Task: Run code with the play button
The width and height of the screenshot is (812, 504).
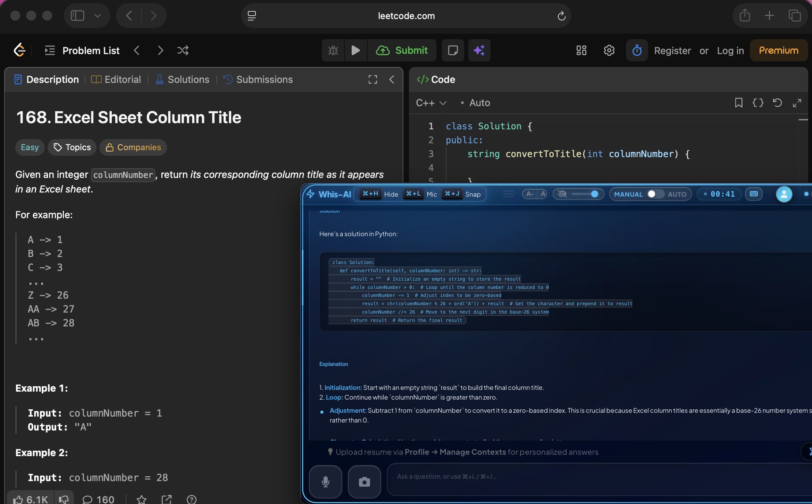Action: pos(355,50)
